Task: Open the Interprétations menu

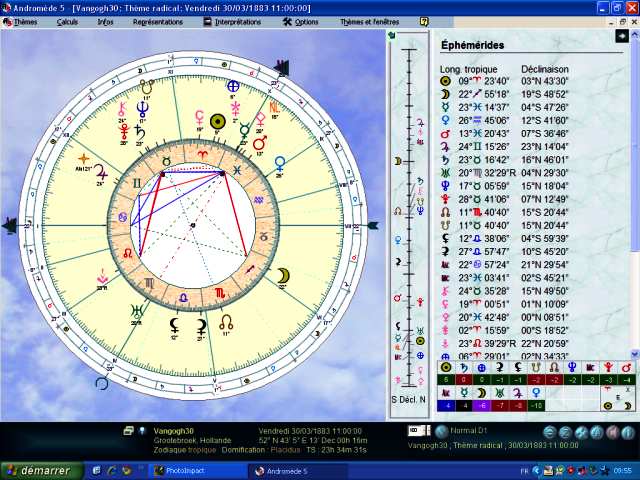Action: tap(233, 22)
